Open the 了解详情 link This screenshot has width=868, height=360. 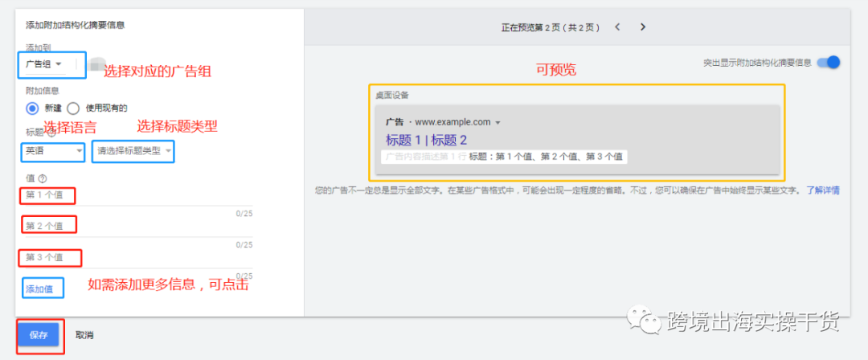pos(823,190)
